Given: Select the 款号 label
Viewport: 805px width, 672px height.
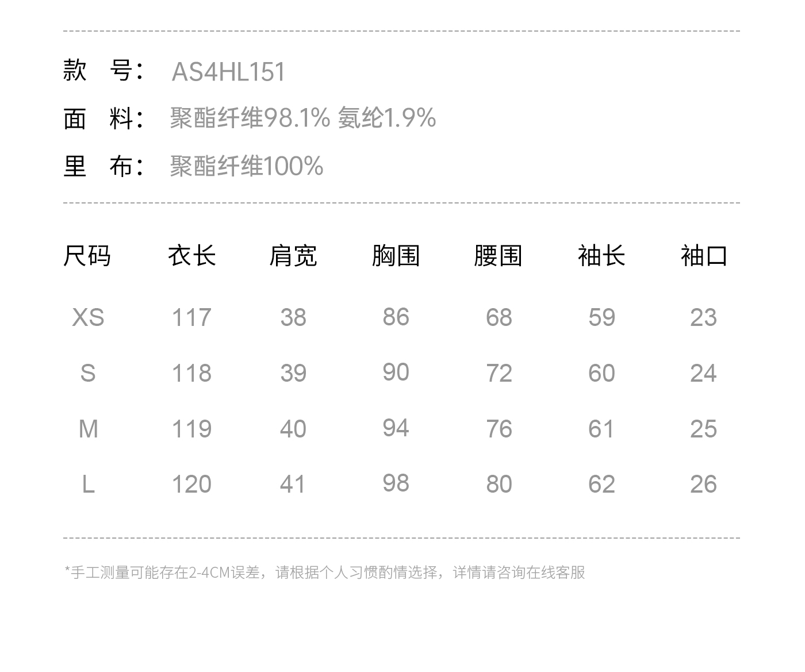Looking at the screenshot, I should tap(103, 71).
